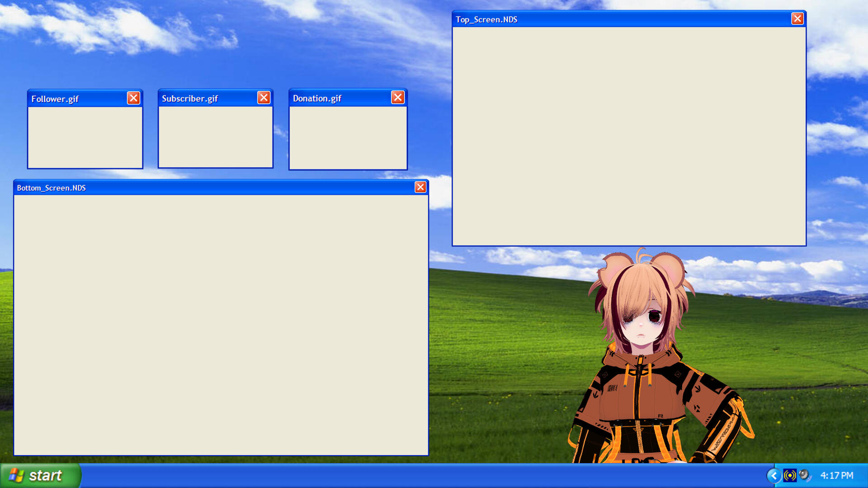Click the wireless network tray icon
Viewport: 868px width, 488px height.
coord(790,475)
